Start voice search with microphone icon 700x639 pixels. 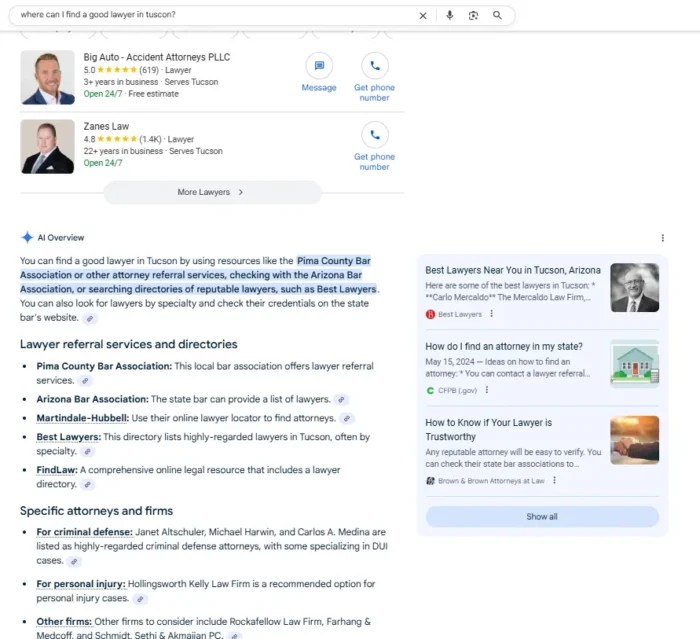450,15
